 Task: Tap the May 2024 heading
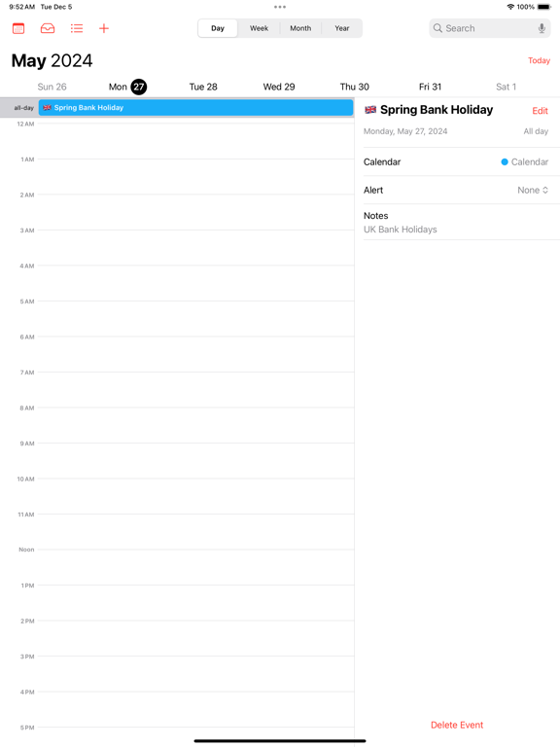click(52, 60)
